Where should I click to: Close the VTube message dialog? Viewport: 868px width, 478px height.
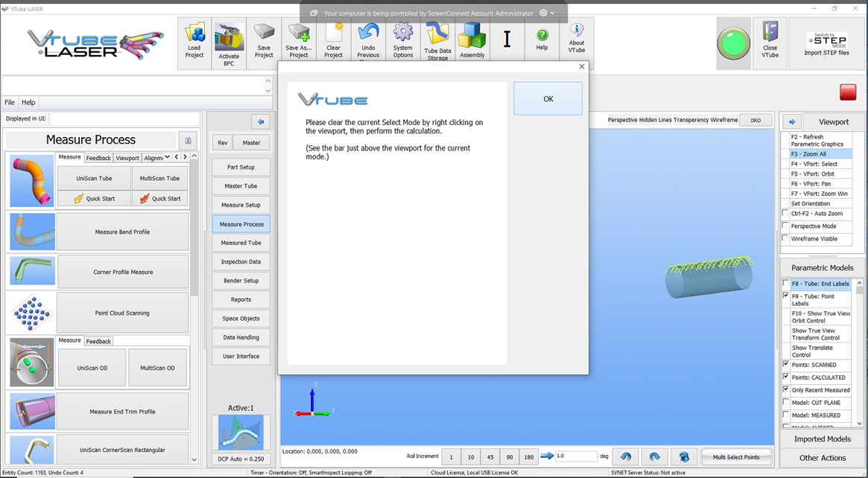(581, 66)
